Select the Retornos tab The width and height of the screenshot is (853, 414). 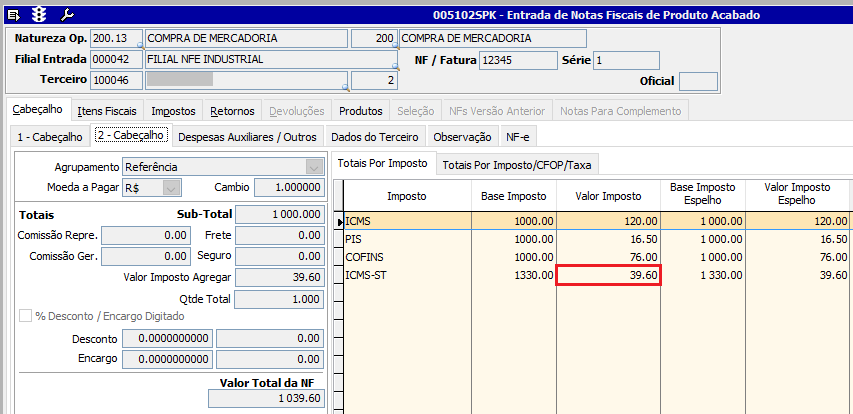tap(232, 111)
